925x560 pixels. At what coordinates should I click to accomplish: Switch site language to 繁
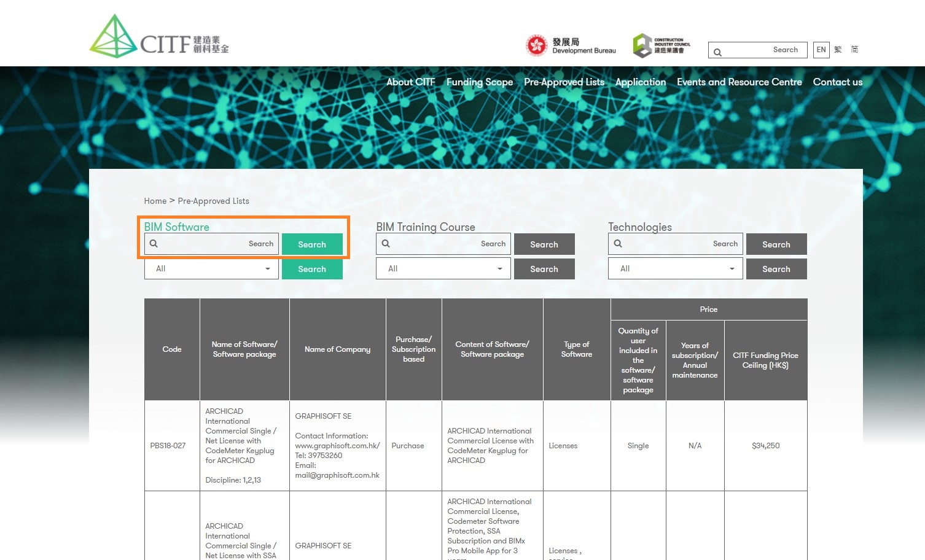tap(838, 50)
